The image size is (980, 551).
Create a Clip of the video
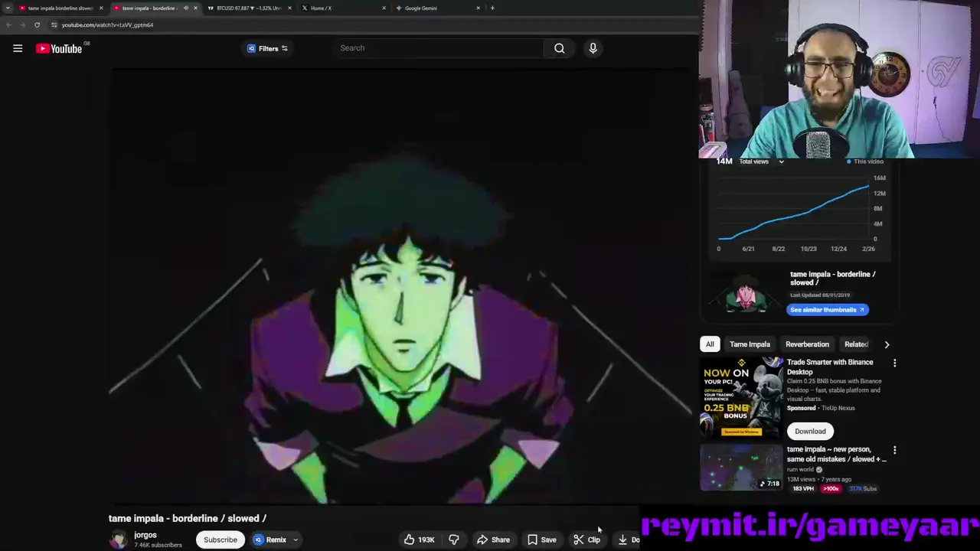[x=587, y=540]
